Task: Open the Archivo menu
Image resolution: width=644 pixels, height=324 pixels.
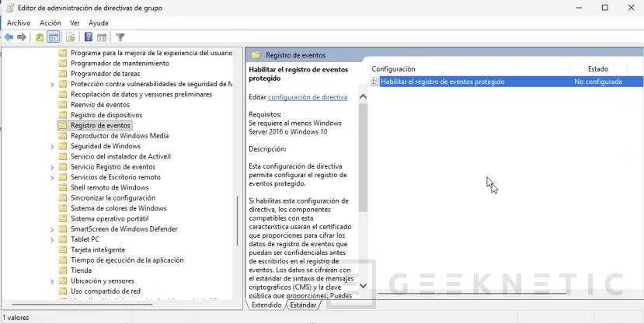Action: tap(19, 23)
